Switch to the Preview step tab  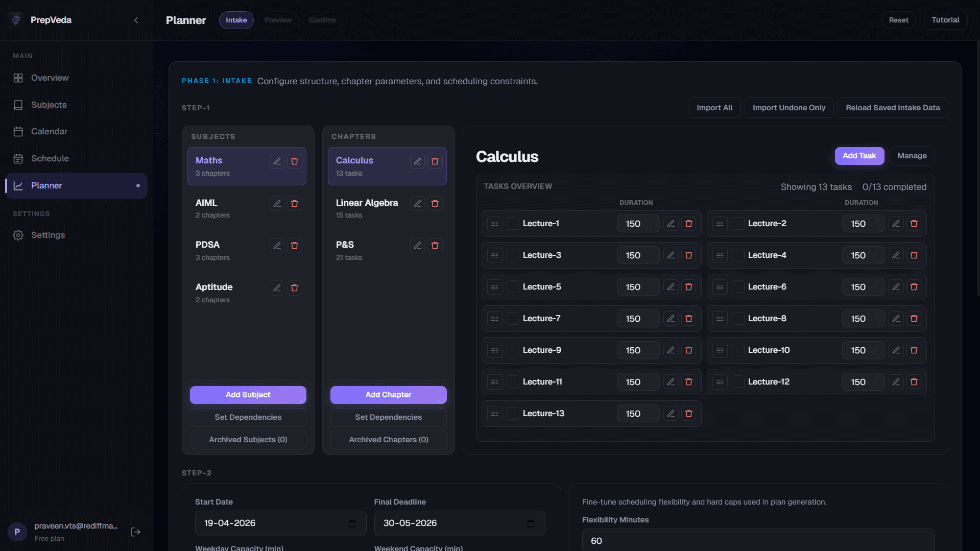point(278,20)
